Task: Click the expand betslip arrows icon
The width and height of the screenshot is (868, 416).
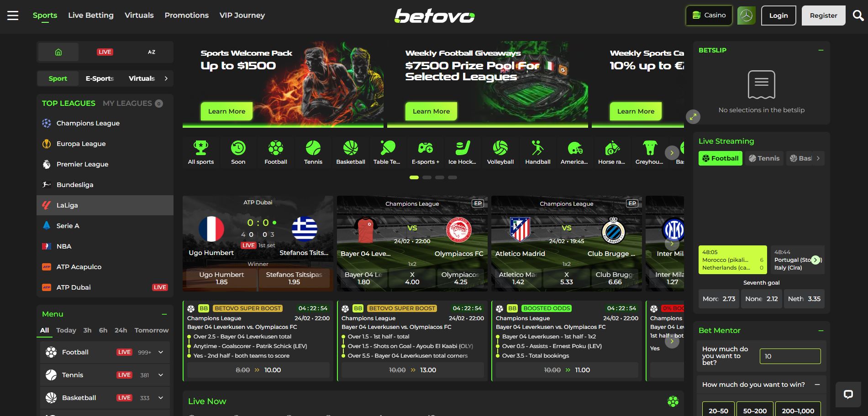Action: (x=693, y=117)
